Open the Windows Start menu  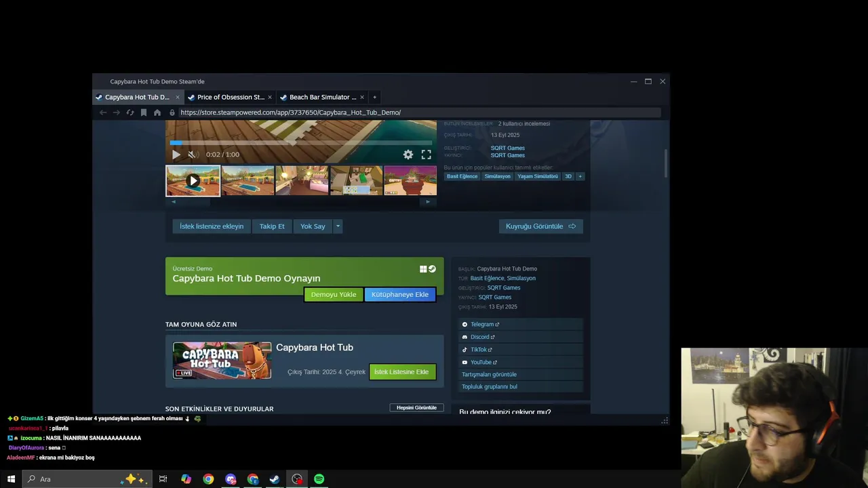pos(11,479)
